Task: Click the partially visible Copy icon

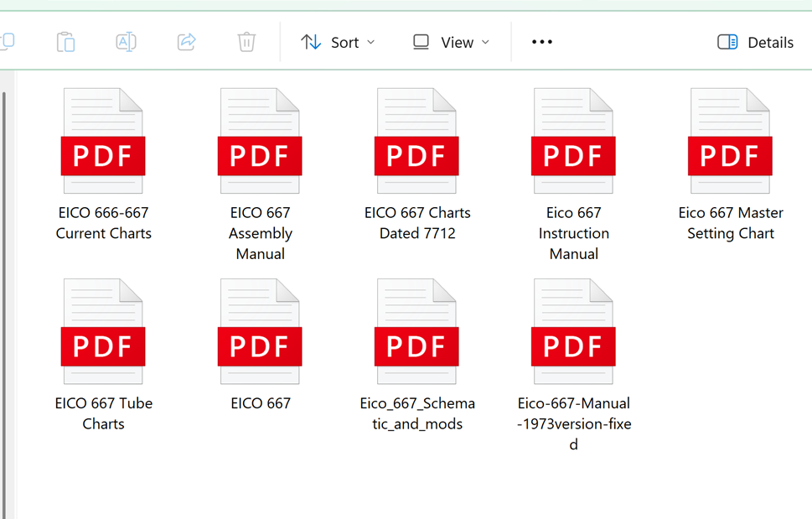Action: click(x=8, y=41)
